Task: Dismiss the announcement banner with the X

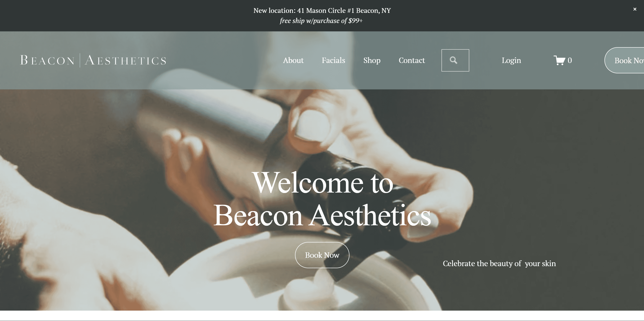Action: pyautogui.click(x=635, y=9)
